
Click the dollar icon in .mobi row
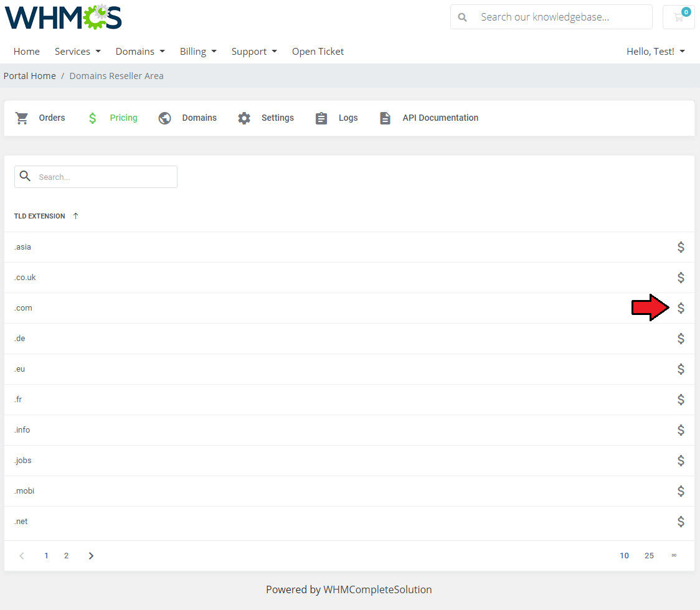coord(680,491)
